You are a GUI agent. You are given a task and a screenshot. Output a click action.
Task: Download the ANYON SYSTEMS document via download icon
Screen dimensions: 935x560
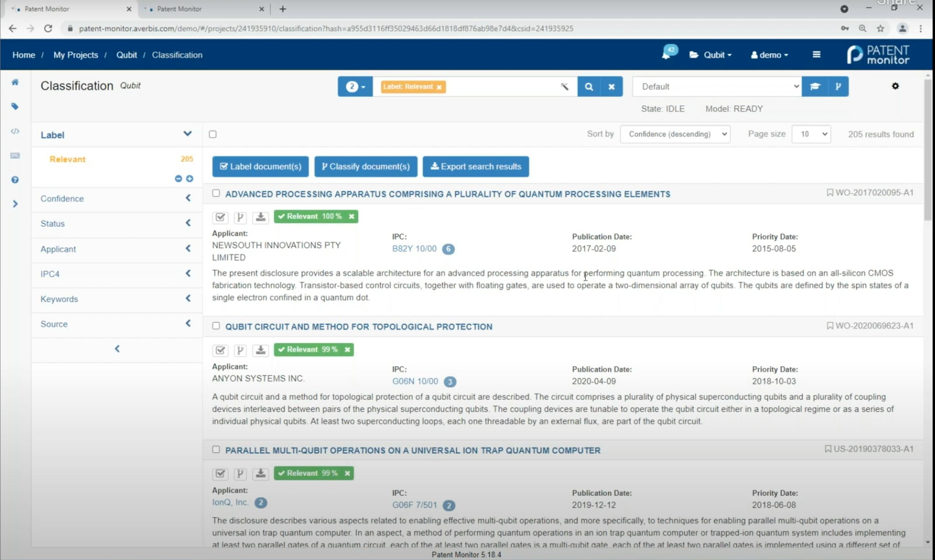click(260, 350)
